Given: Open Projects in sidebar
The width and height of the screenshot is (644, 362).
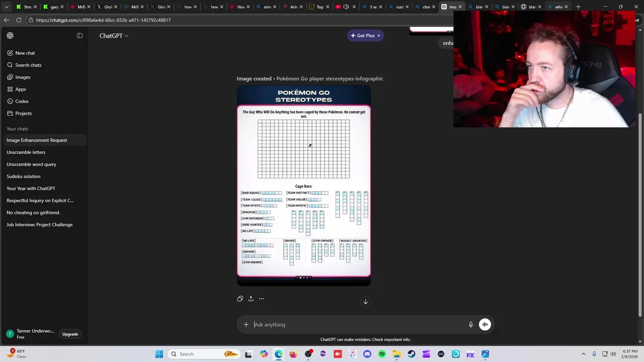Looking at the screenshot, I should coord(23,113).
